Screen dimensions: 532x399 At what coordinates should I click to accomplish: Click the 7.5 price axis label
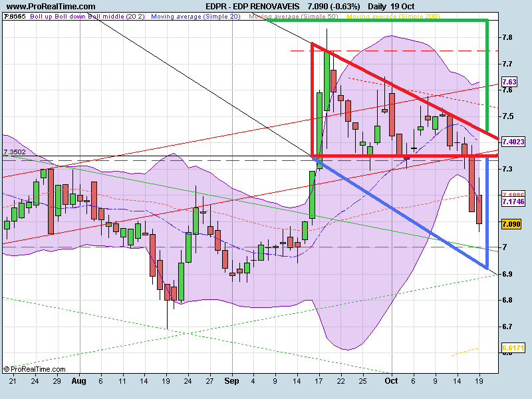point(507,116)
